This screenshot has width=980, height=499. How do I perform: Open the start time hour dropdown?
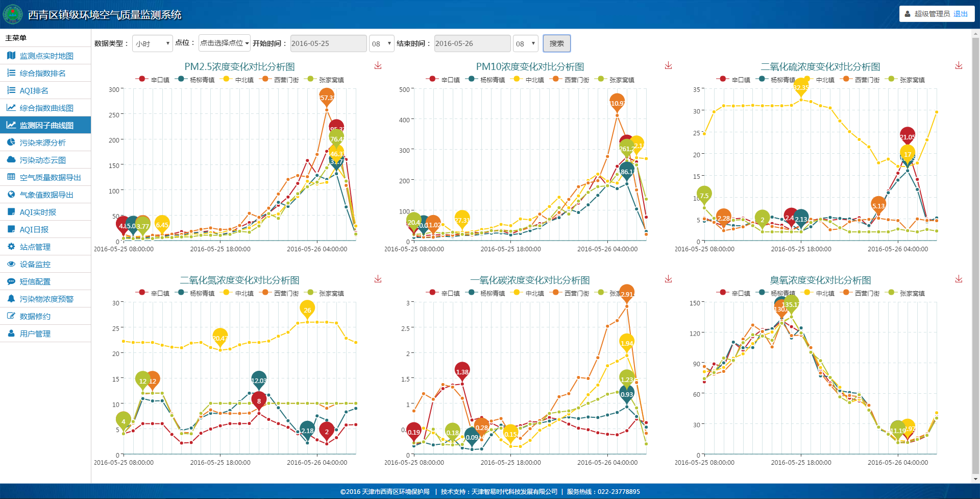point(381,44)
